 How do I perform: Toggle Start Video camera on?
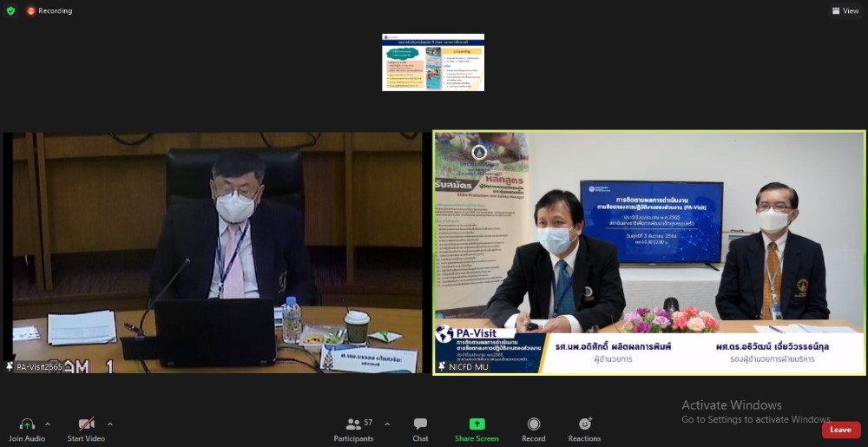86,424
